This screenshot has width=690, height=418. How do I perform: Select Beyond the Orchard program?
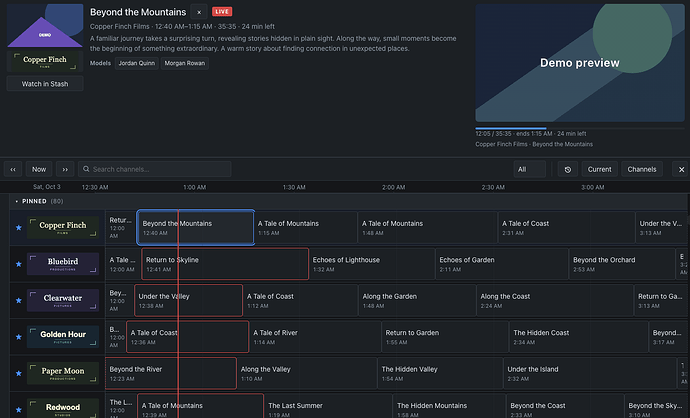[x=622, y=264]
